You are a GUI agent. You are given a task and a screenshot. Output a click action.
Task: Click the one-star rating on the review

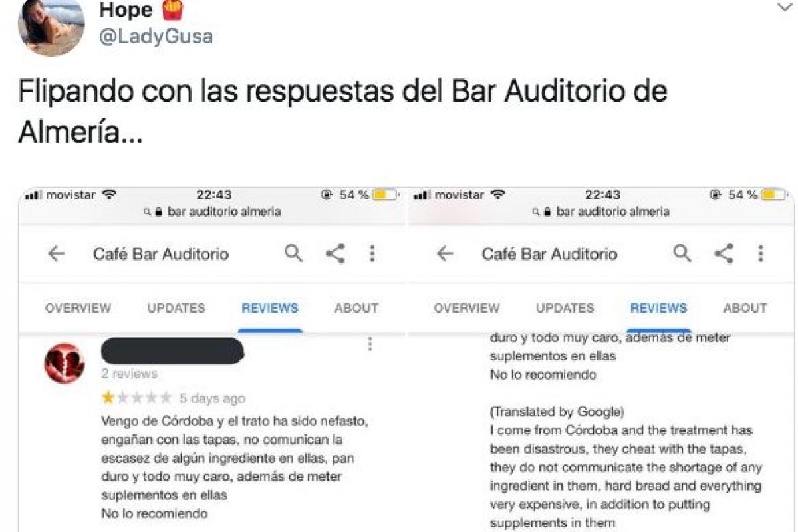107,398
